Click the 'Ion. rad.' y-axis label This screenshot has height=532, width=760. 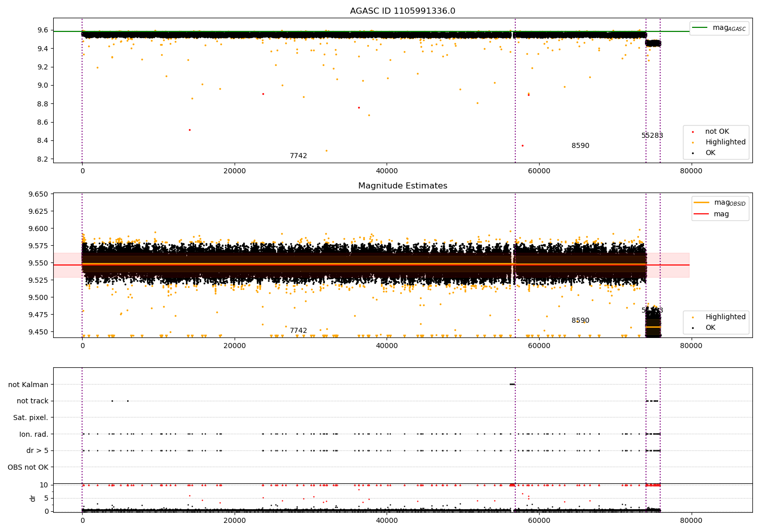[34, 434]
